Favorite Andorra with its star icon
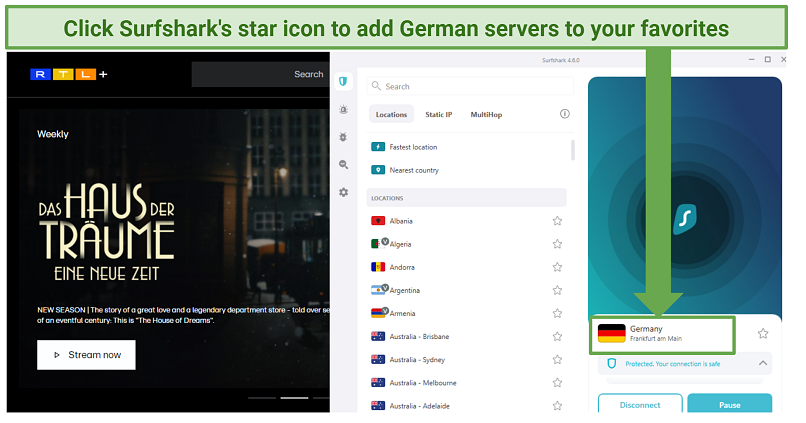Screen dimensions: 806x423 point(557,267)
